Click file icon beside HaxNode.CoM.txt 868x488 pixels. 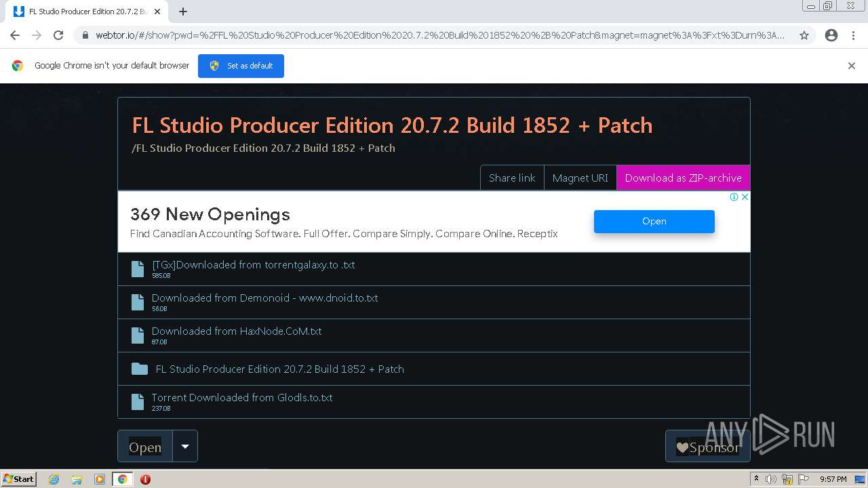[138, 335]
